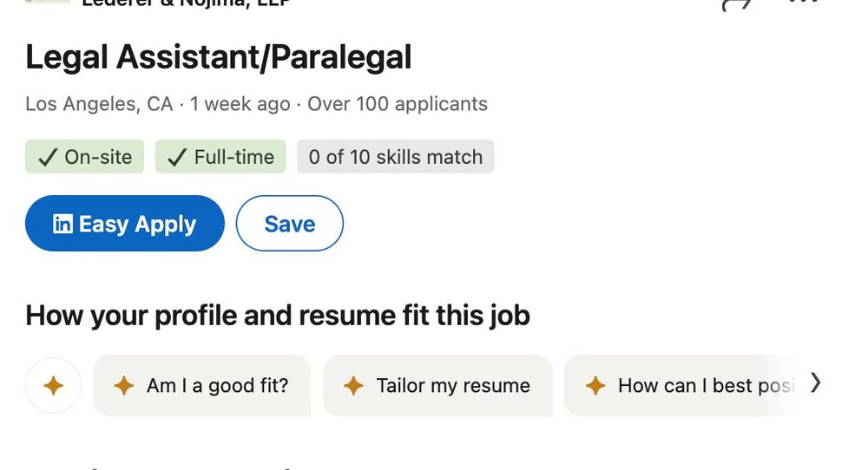
Task: Expand suggestions with the right chevron arrow
Action: [815, 382]
